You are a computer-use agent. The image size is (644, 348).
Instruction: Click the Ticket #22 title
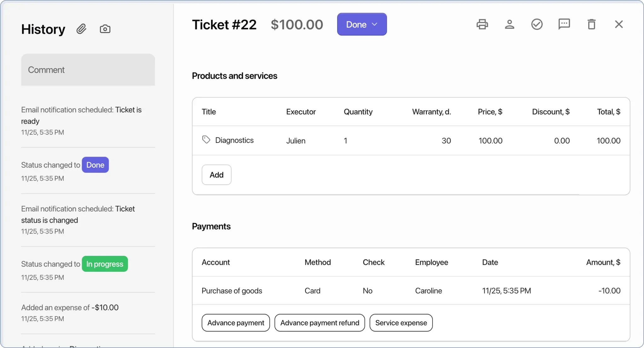[x=224, y=24]
